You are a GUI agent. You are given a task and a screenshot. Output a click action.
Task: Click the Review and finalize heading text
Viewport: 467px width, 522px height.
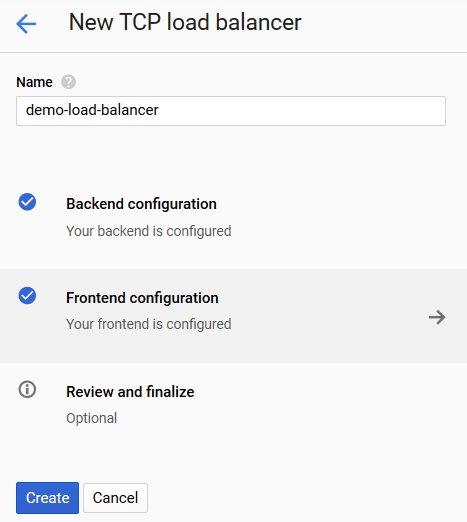tap(130, 392)
